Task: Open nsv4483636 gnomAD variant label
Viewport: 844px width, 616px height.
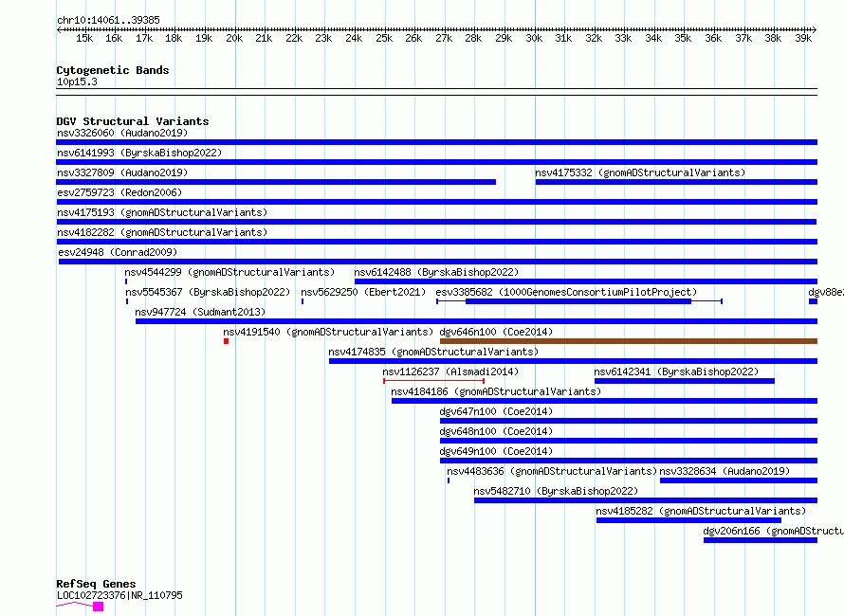Action: click(x=552, y=471)
